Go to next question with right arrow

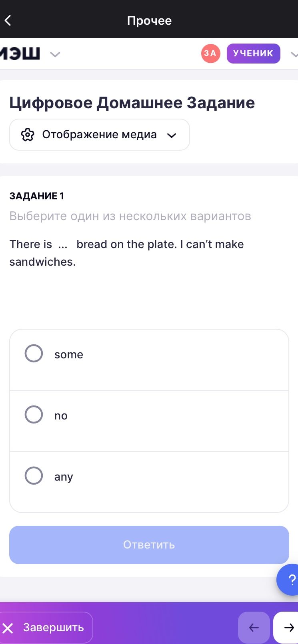click(286, 628)
